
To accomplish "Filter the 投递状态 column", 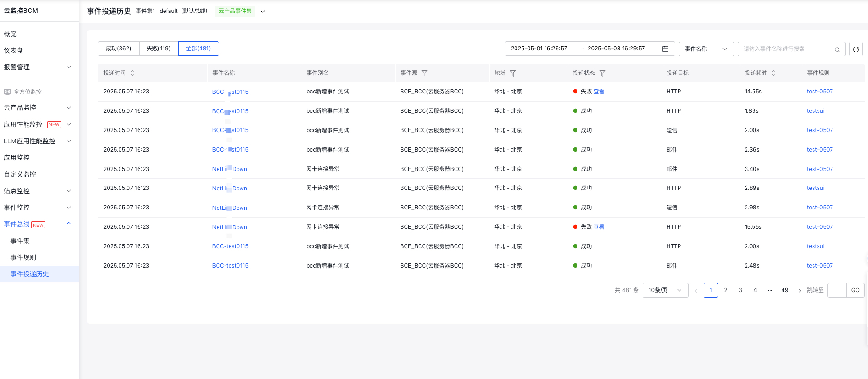I will 602,73.
